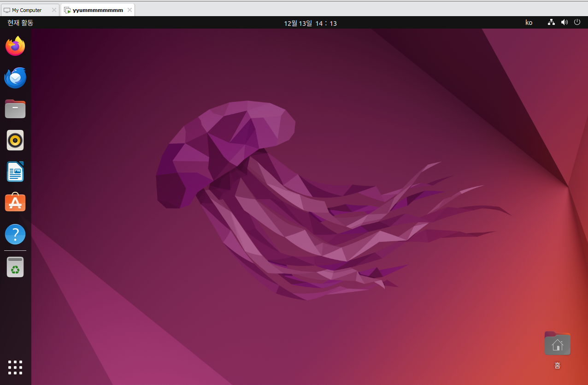Open the ko input source menu
Viewport: 588px width, 385px height.
(x=529, y=23)
